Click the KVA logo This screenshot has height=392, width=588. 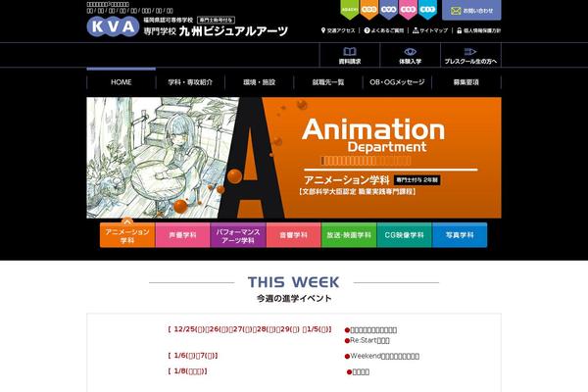click(x=113, y=26)
